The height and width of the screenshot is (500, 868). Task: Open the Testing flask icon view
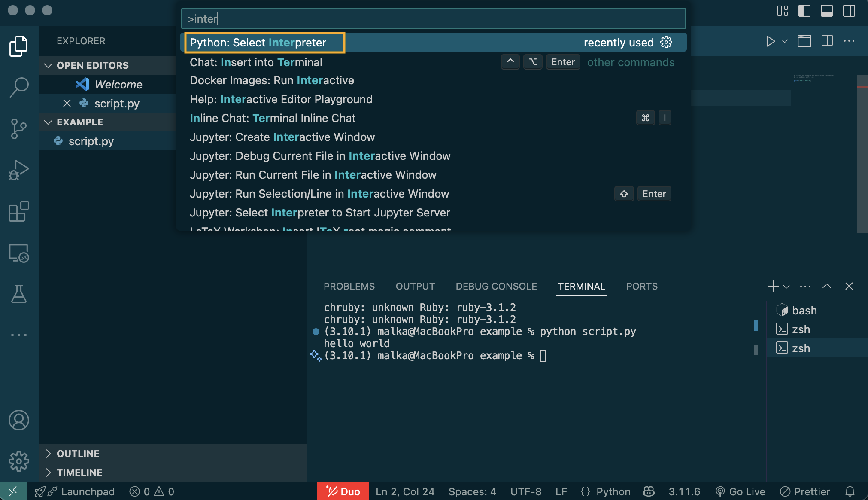19,294
